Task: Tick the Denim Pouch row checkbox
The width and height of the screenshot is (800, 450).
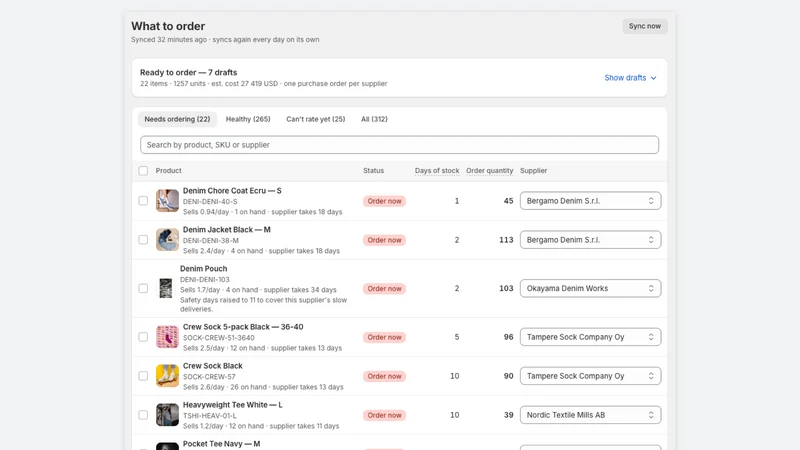Action: coord(143,288)
